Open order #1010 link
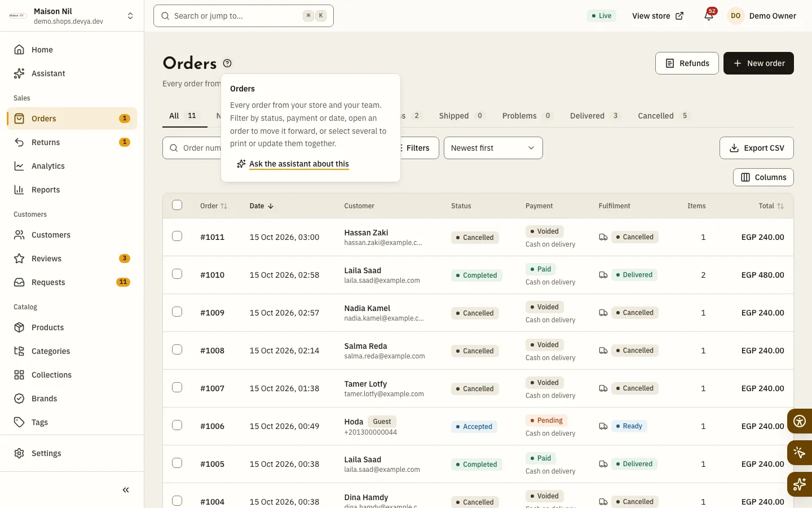The height and width of the screenshot is (508, 812). click(x=212, y=275)
